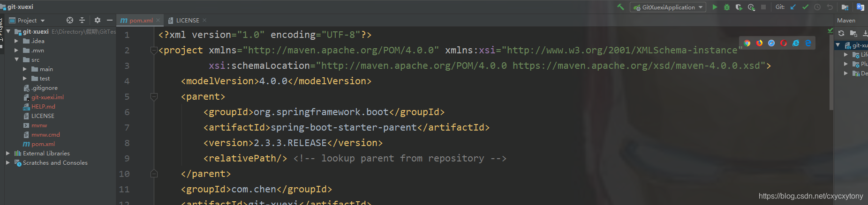This screenshot has width=868, height=205.
Task: Toggle code fold marker on project line 2
Action: click(x=154, y=50)
